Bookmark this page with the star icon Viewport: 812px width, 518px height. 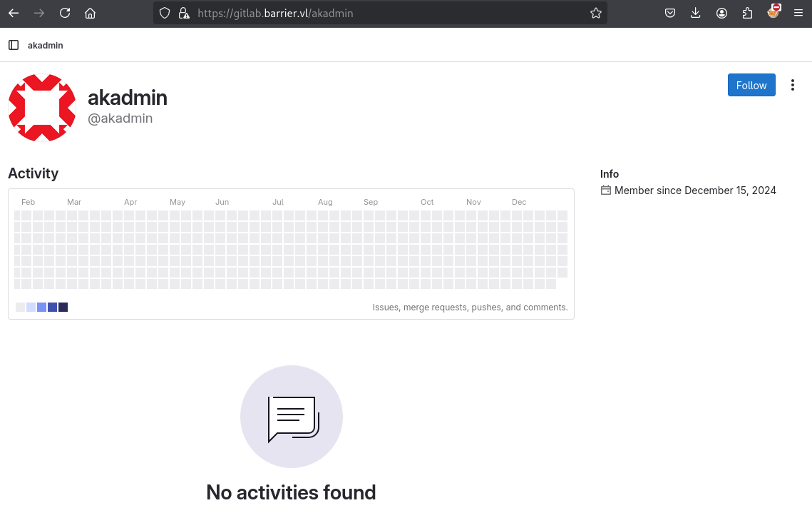[596, 14]
